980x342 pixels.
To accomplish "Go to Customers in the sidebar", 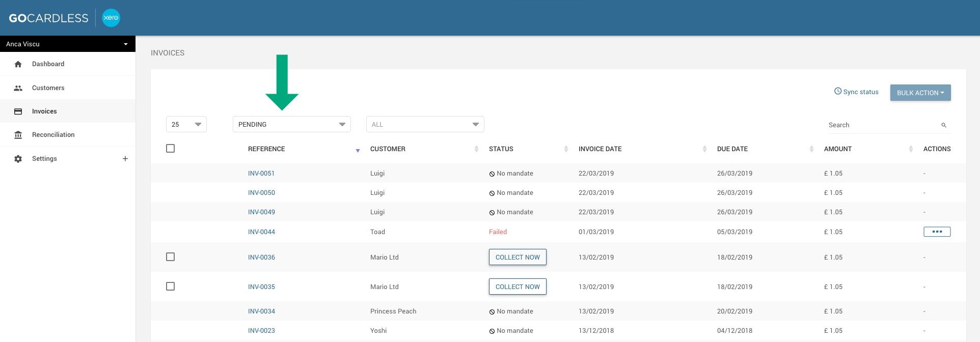I will pyautogui.click(x=68, y=88).
